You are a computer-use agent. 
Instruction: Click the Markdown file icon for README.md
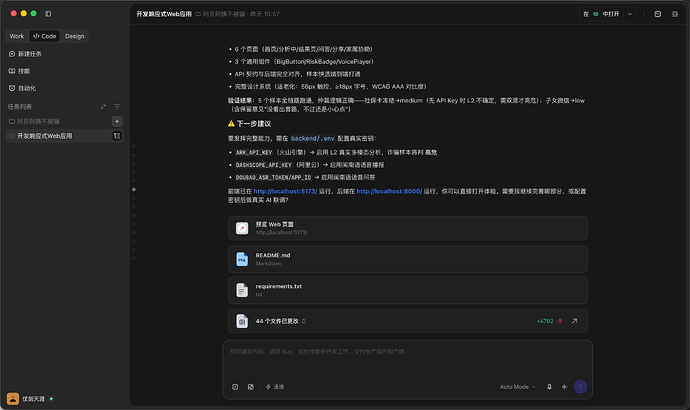point(242,259)
